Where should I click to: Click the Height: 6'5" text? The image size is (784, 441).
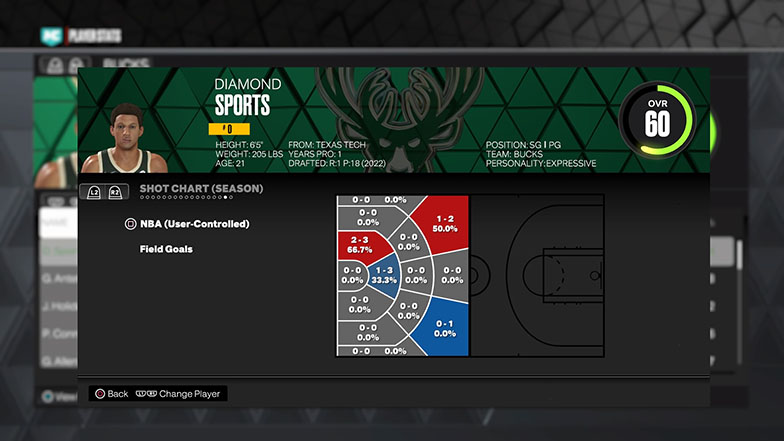239,145
